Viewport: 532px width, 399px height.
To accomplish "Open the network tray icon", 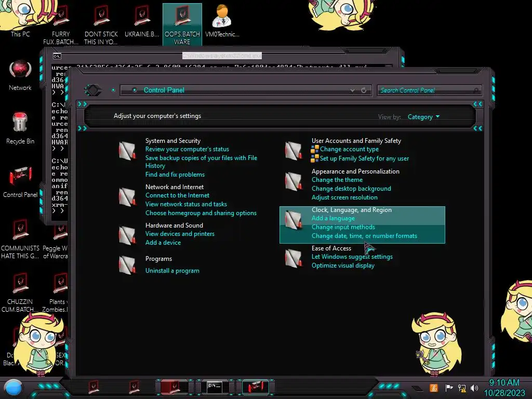I will pos(461,388).
